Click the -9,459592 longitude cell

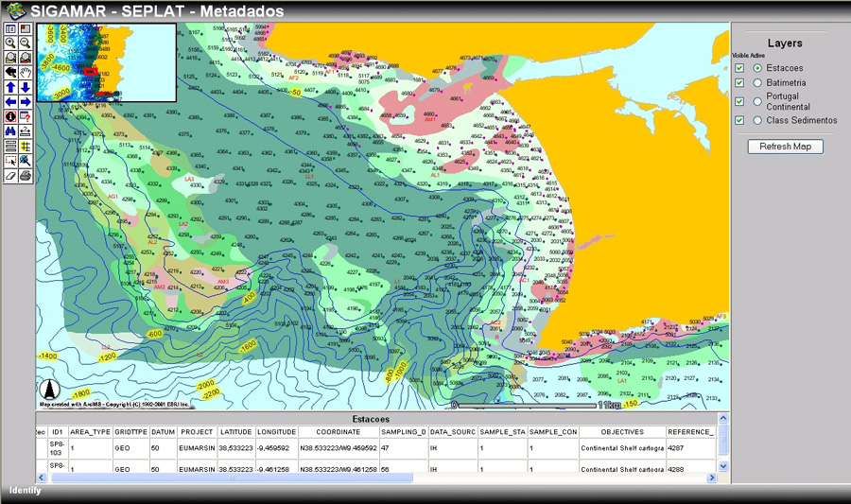click(x=276, y=448)
